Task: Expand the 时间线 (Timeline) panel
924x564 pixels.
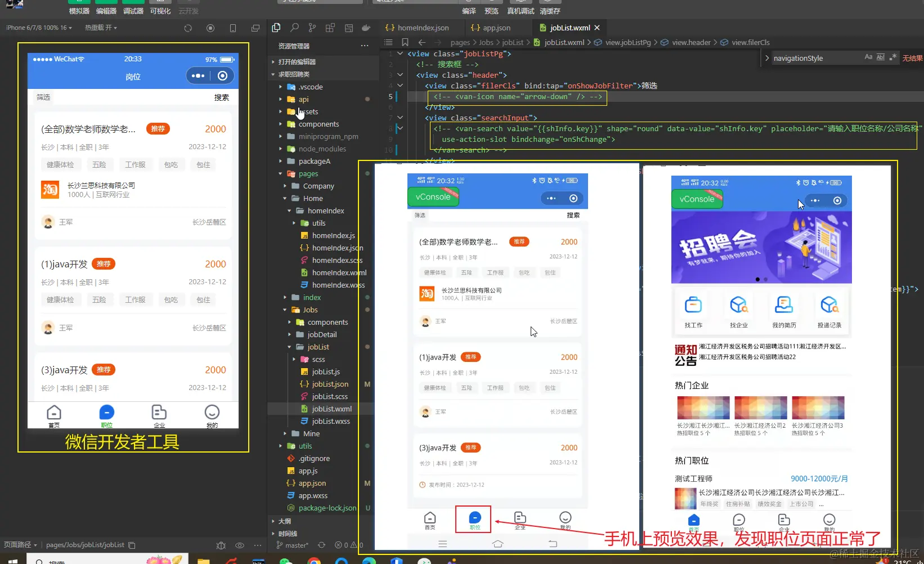Action: click(288, 533)
